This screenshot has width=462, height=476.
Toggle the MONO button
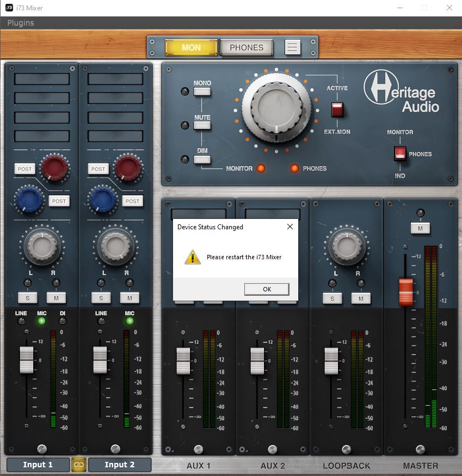(202, 91)
